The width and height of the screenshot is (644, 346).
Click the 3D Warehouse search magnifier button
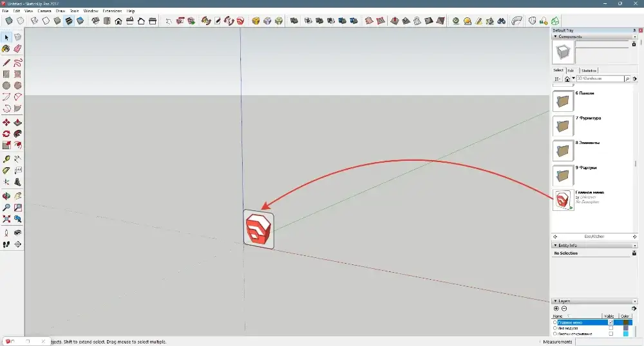(627, 78)
